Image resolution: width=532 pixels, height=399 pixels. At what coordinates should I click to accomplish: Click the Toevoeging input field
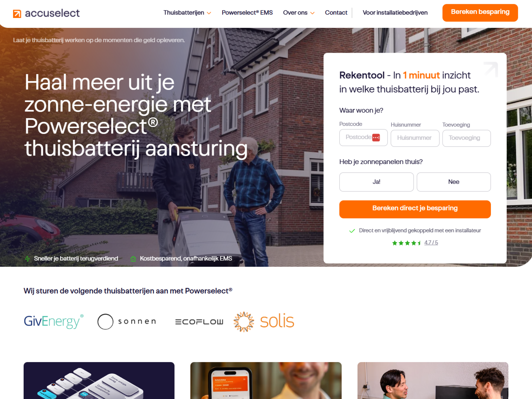[466, 138]
